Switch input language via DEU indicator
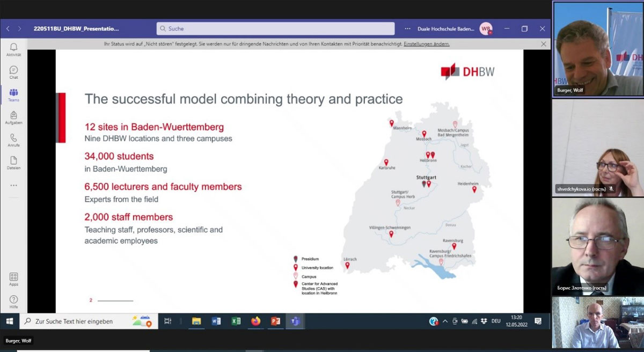644x352 pixels. (496, 321)
